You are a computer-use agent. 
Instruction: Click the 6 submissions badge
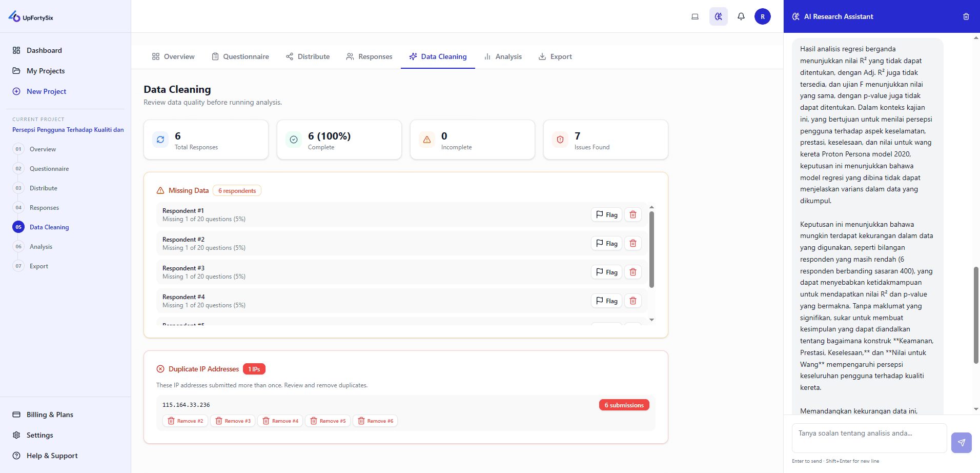[x=624, y=405]
